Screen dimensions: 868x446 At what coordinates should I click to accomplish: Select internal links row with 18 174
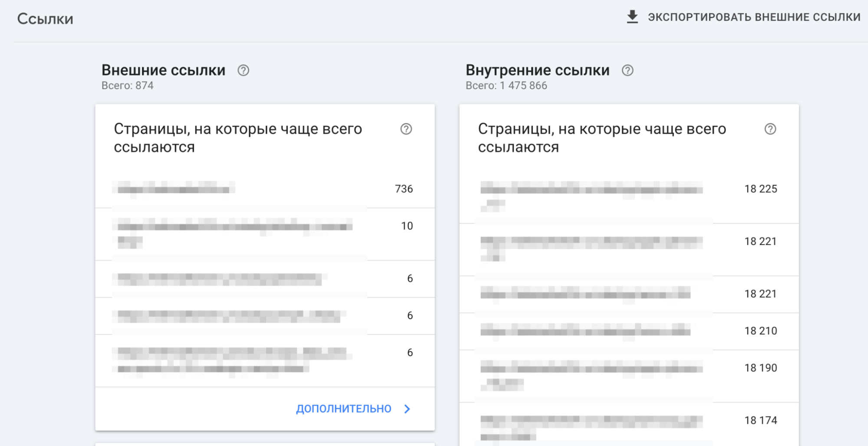pos(629,425)
